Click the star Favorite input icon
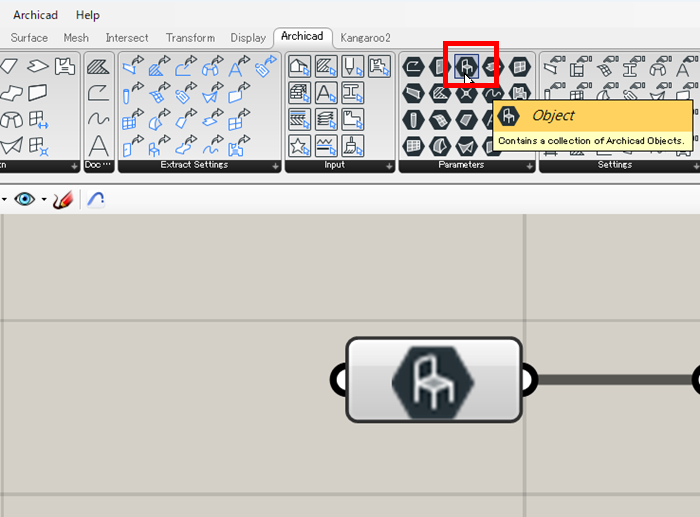 click(299, 146)
